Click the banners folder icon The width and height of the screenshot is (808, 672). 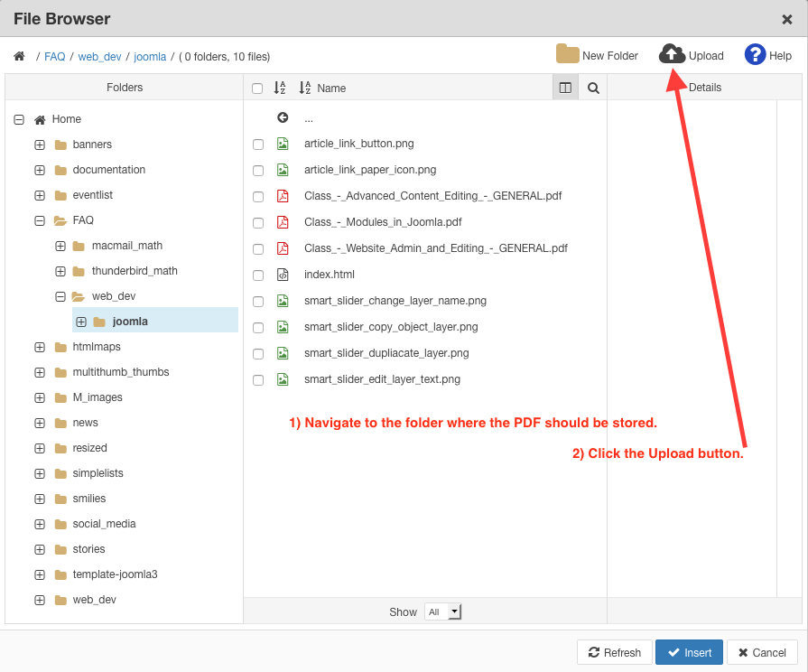[x=60, y=145]
